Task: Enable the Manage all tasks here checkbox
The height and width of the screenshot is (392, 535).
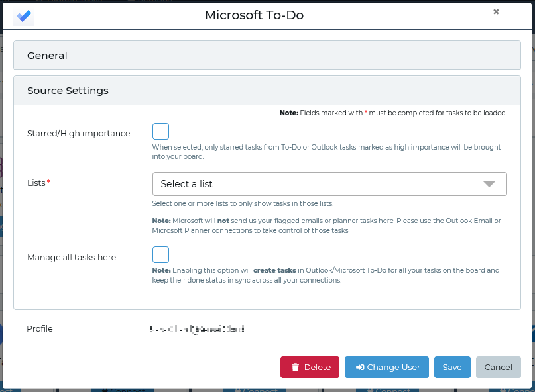Action: point(160,254)
